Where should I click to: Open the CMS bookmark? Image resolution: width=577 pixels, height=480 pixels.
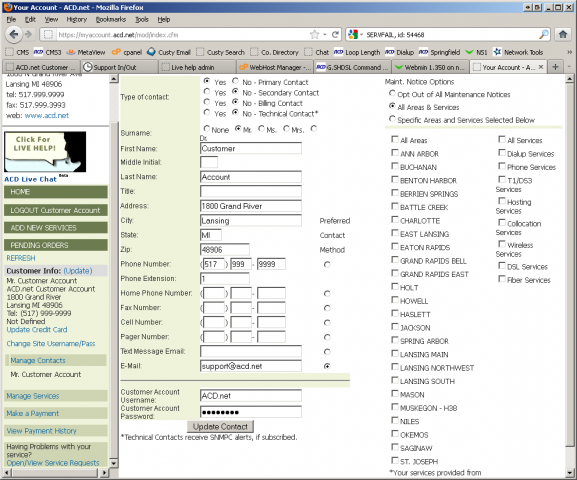click(x=17, y=52)
